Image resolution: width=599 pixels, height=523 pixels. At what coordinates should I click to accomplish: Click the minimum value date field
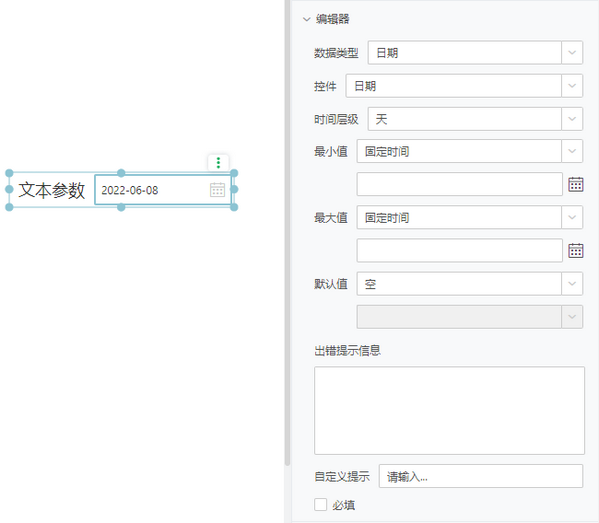(x=460, y=184)
